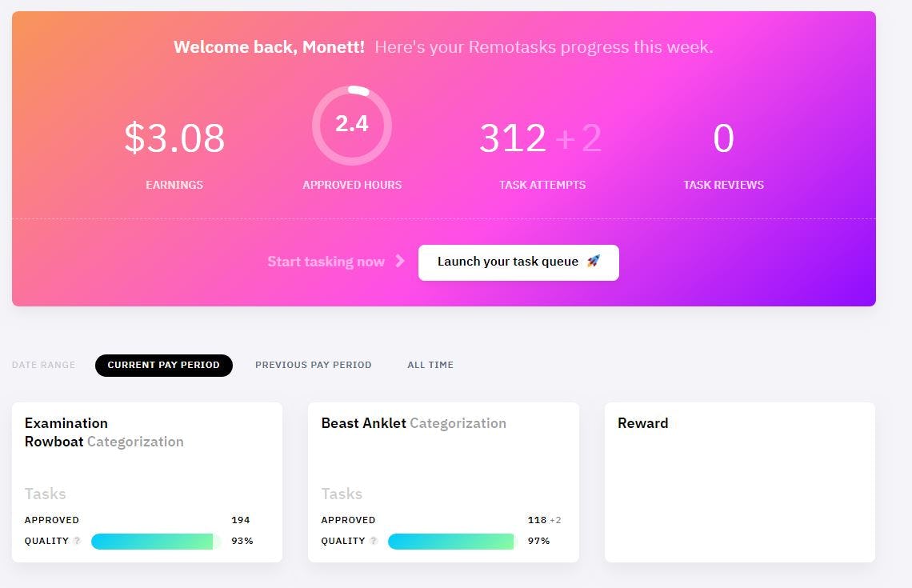This screenshot has height=588, width=912.
Task: Open the Examination Rowboat Categorization card title
Action: 104,432
